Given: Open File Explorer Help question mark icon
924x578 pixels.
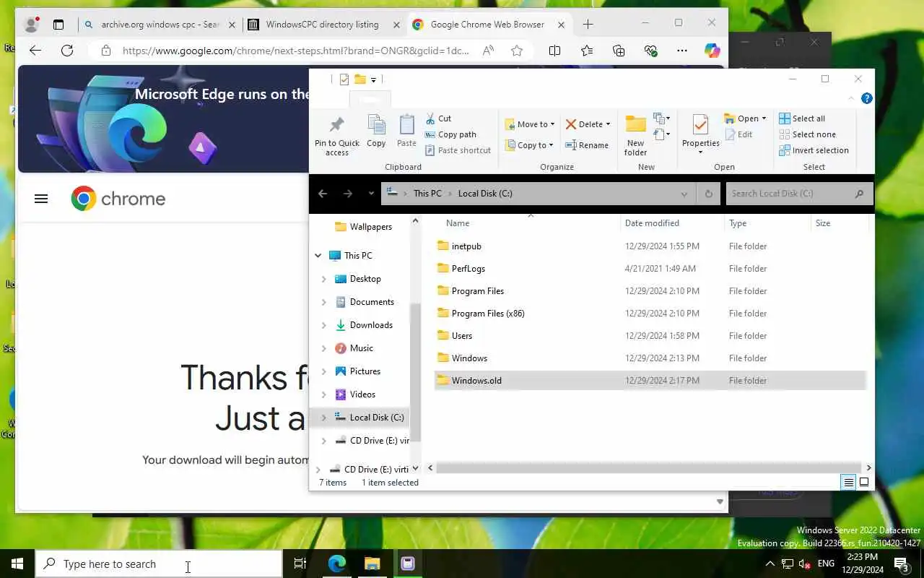Looking at the screenshot, I should click(x=867, y=98).
